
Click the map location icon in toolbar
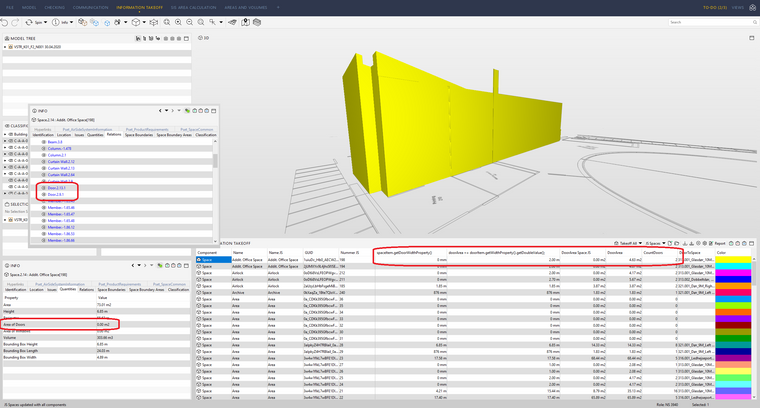(x=246, y=22)
